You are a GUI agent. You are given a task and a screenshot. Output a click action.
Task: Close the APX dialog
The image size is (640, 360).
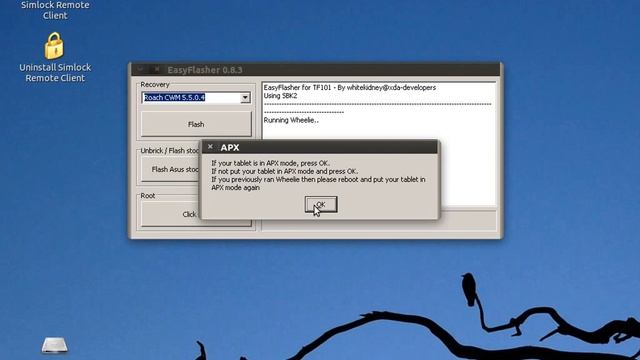[210, 147]
